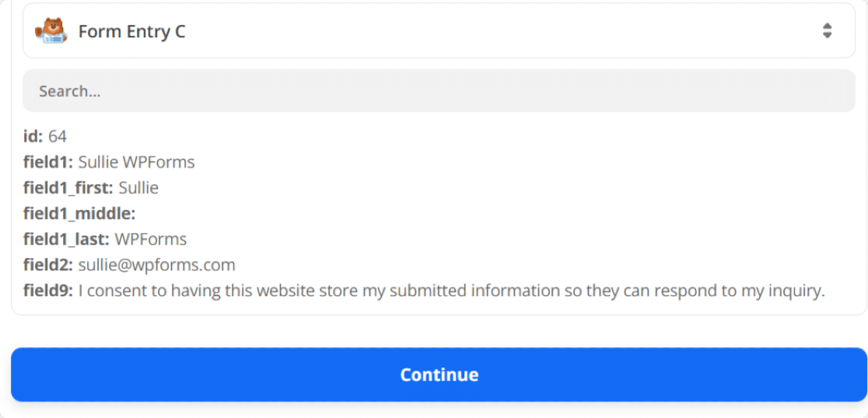Click the sullie@wpforms.com email value
Viewport: 868px width, 418px height.
156,266
